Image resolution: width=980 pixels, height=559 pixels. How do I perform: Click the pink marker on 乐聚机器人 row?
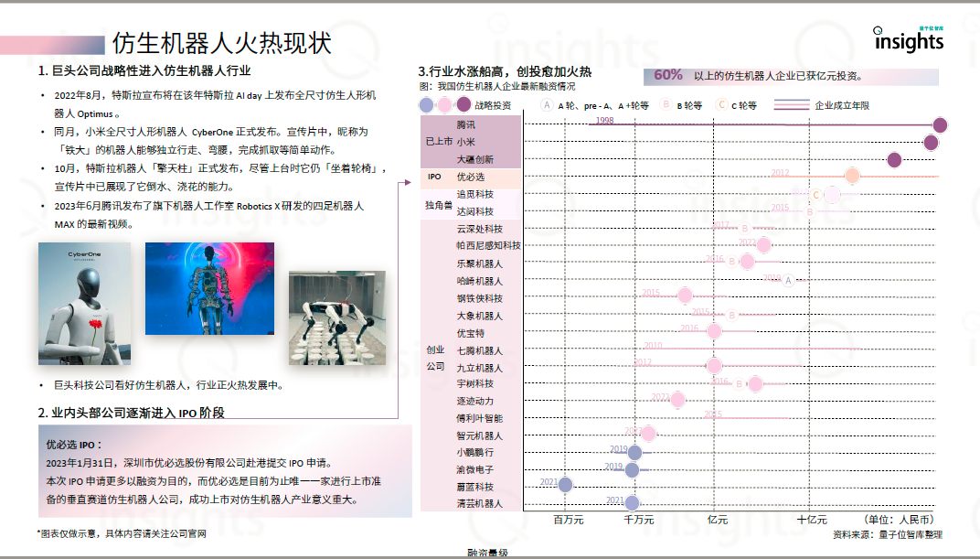tap(747, 262)
